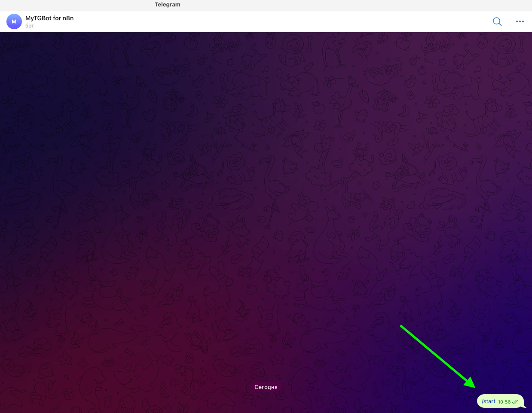
Task: Click the tail of the /start bubble
Action: [524, 405]
